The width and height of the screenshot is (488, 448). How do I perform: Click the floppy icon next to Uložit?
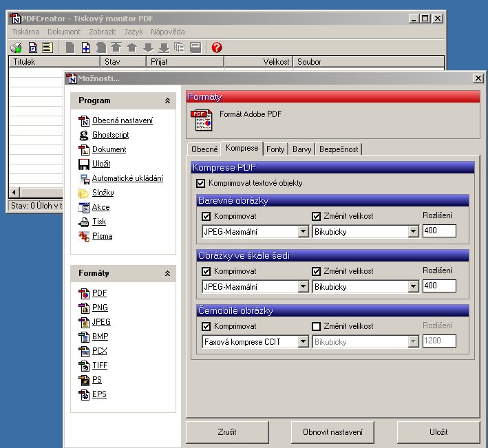pos(84,164)
